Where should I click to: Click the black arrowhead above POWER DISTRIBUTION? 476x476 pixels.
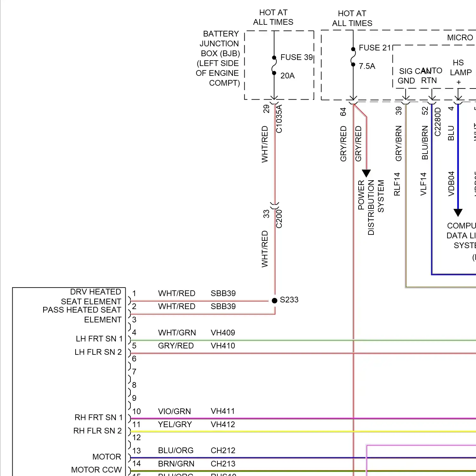pos(367,173)
